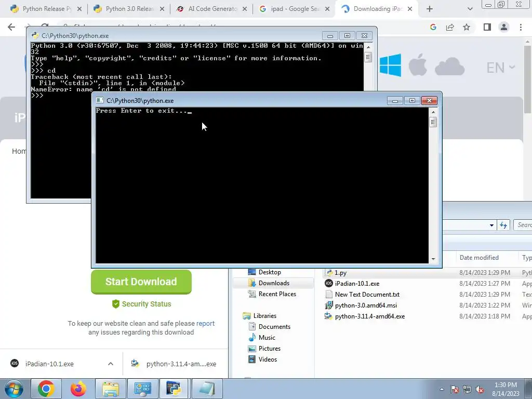
Task: Open Pictures library in Explorer
Action: [x=269, y=349]
